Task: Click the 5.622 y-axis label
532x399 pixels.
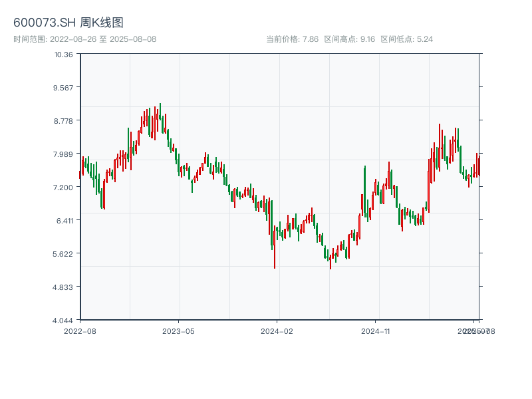Action: 63,254
